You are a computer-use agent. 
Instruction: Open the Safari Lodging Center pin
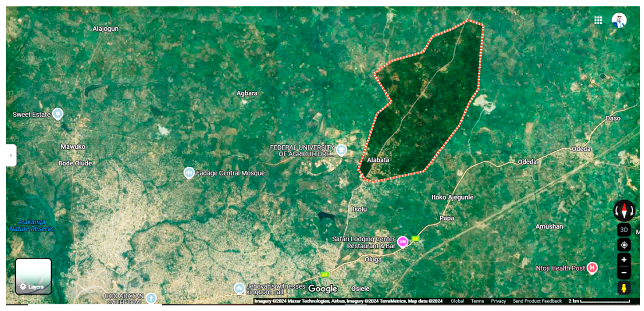point(403,242)
